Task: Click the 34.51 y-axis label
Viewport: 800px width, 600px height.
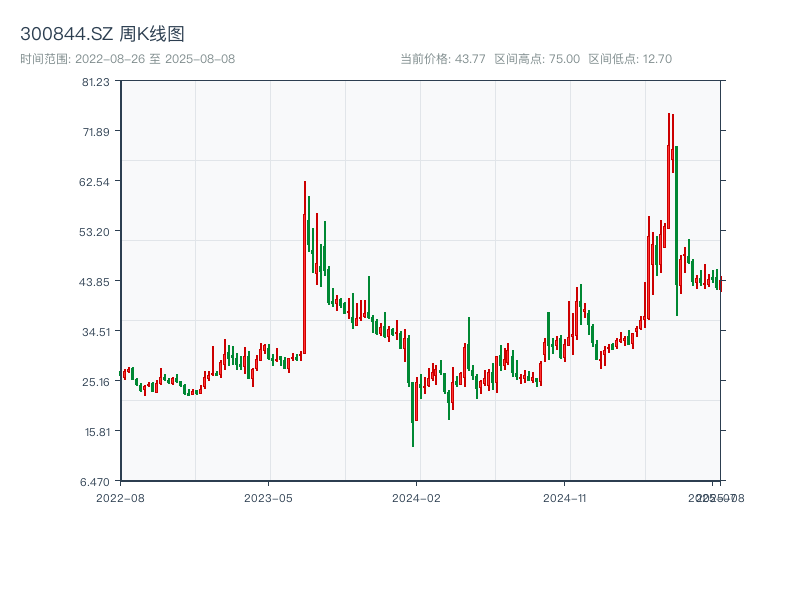Action: coord(96,332)
